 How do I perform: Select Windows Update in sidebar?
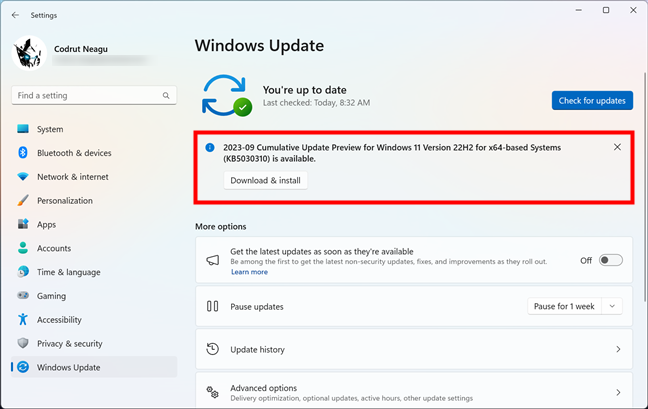pyautogui.click(x=94, y=367)
